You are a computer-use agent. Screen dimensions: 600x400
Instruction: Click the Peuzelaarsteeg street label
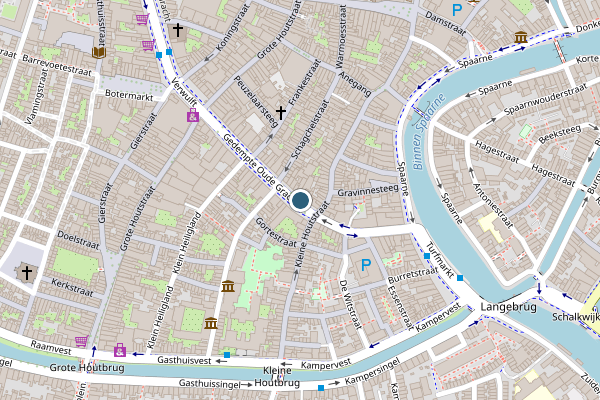tap(255, 101)
